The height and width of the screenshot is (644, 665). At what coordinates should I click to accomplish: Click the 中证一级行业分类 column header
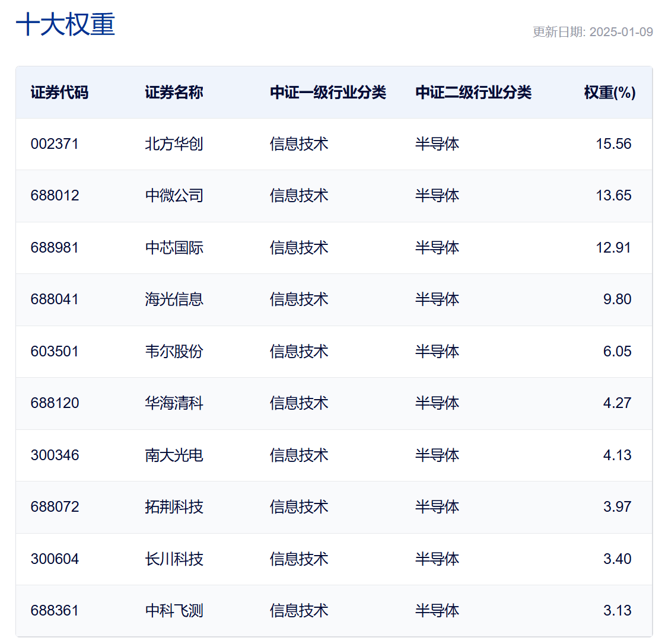tap(328, 93)
